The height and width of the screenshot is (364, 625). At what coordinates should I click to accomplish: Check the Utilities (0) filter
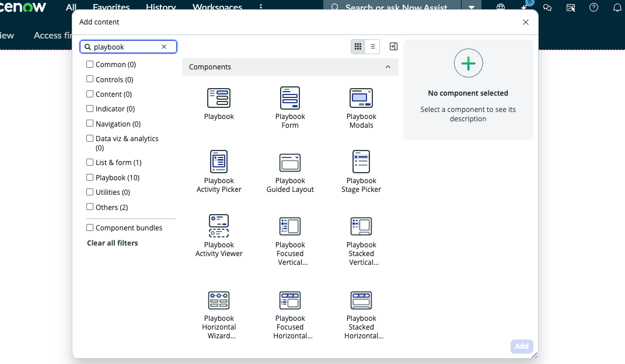[90, 192]
